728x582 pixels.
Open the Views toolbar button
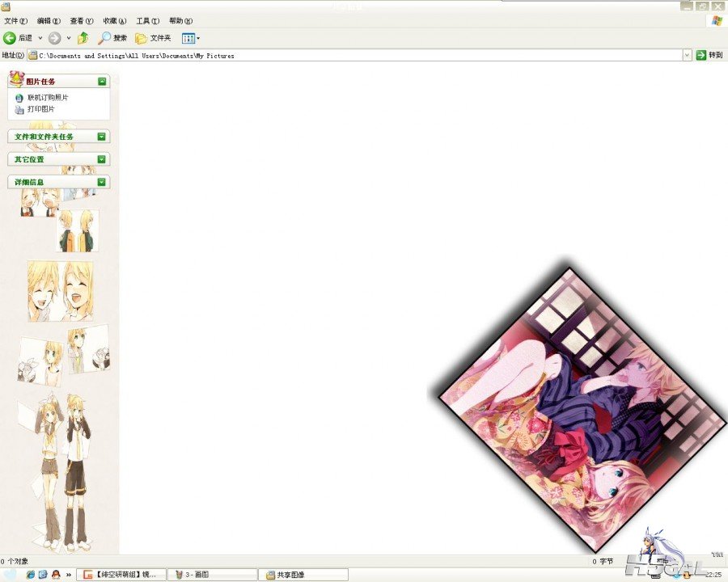(x=188, y=38)
